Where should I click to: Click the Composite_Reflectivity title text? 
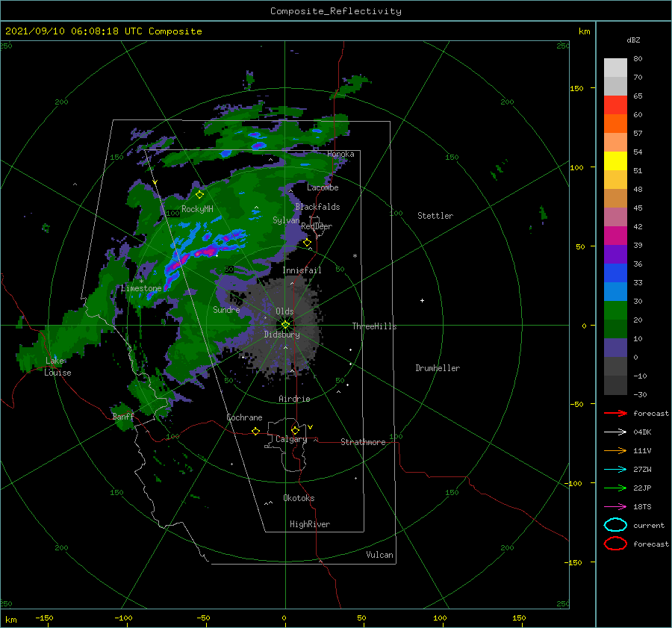[x=336, y=11]
